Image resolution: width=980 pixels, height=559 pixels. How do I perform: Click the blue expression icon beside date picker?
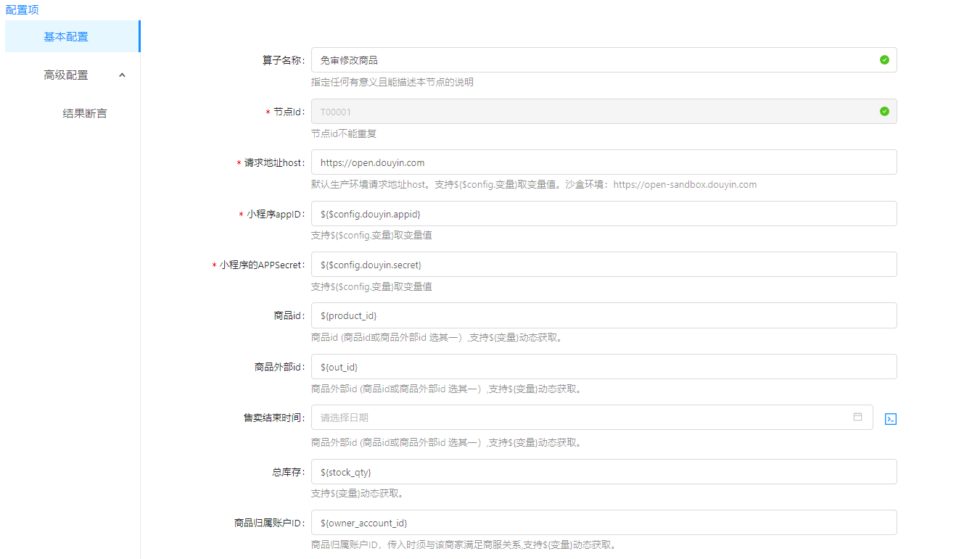[x=891, y=419]
